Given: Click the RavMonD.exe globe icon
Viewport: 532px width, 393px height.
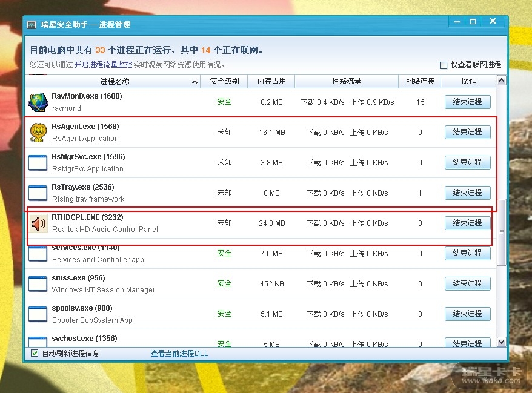Looking at the screenshot, I should (x=38, y=102).
